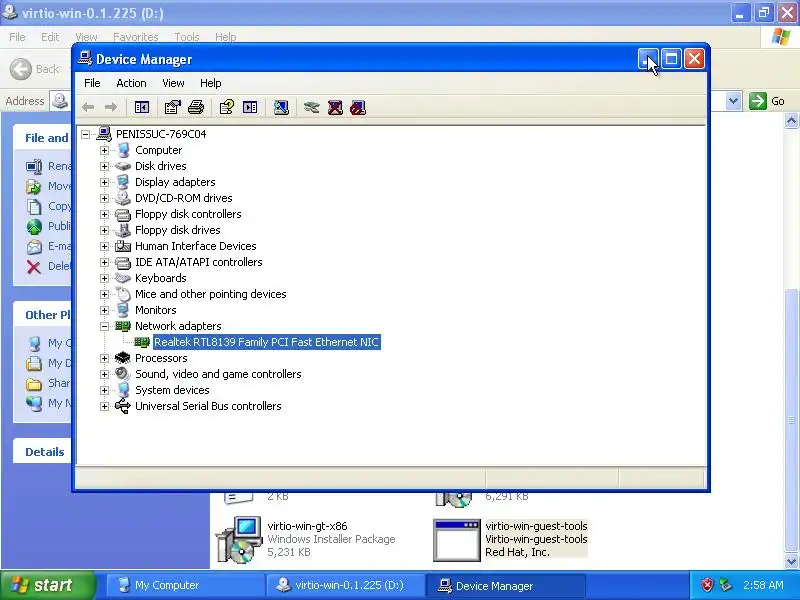This screenshot has width=800, height=600.
Task: Open the Action menu
Action: click(x=131, y=83)
